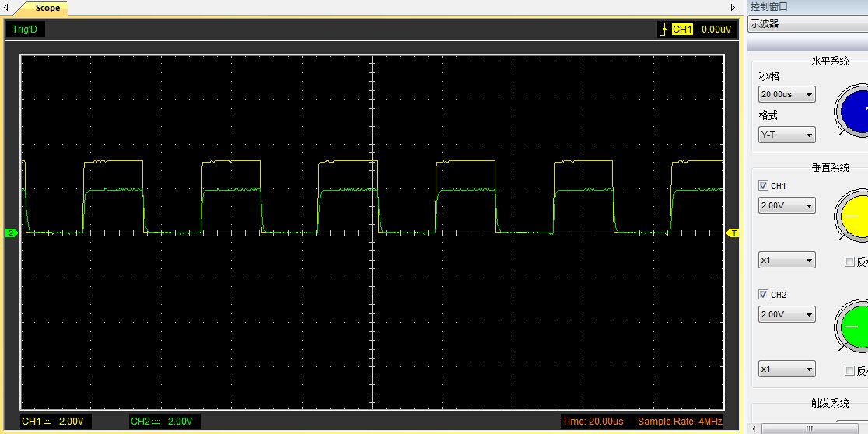Open the CH2 x1 probe dropdown
The image size is (868, 434).
[786, 369]
